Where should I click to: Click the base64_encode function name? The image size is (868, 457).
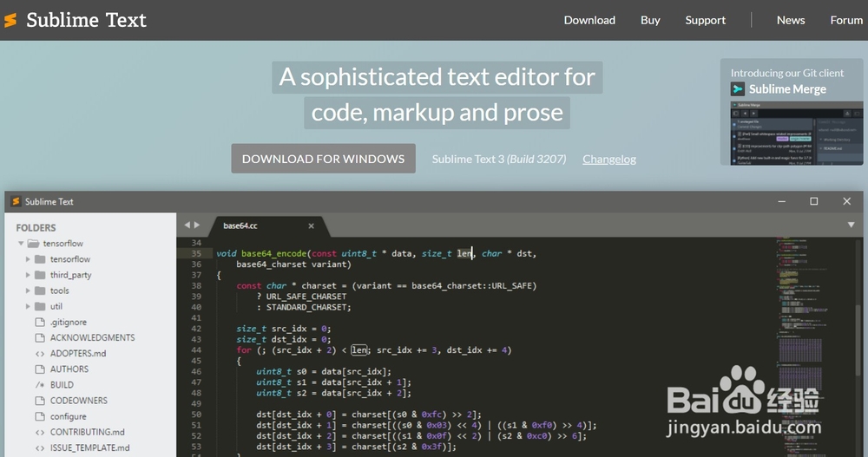[273, 253]
